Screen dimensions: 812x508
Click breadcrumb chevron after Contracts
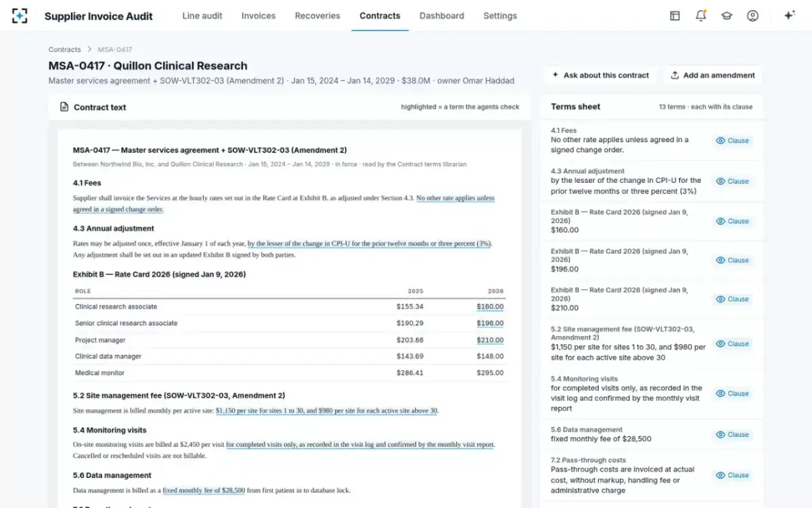point(89,49)
